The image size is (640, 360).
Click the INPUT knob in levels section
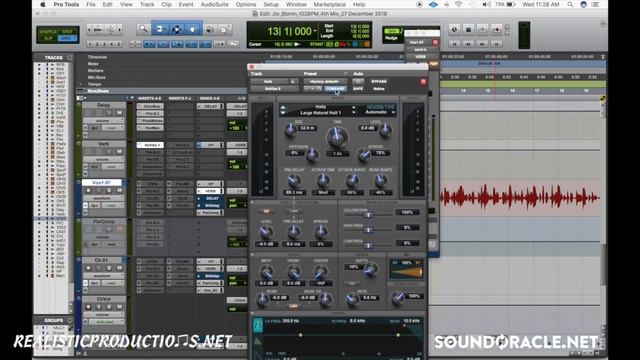(x=267, y=272)
